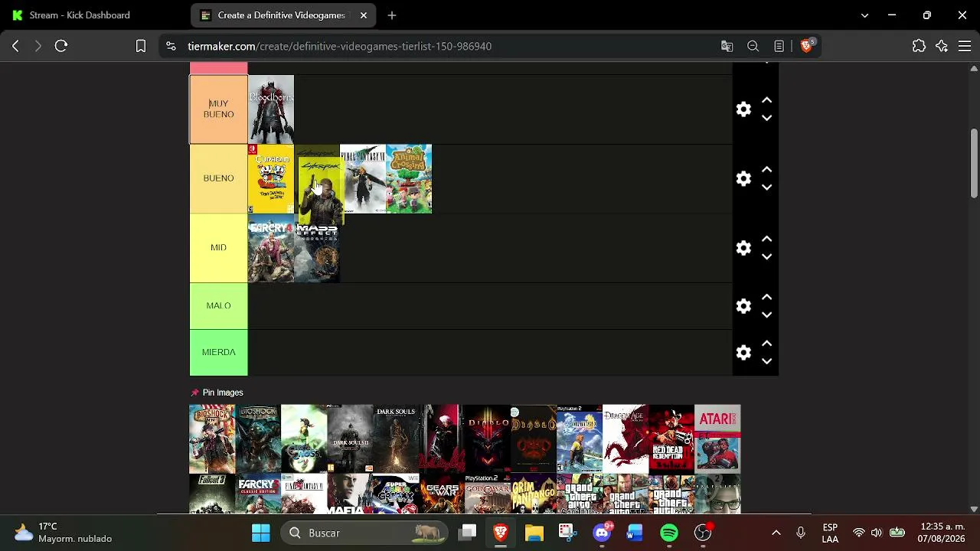Move MID tier up

(x=766, y=239)
